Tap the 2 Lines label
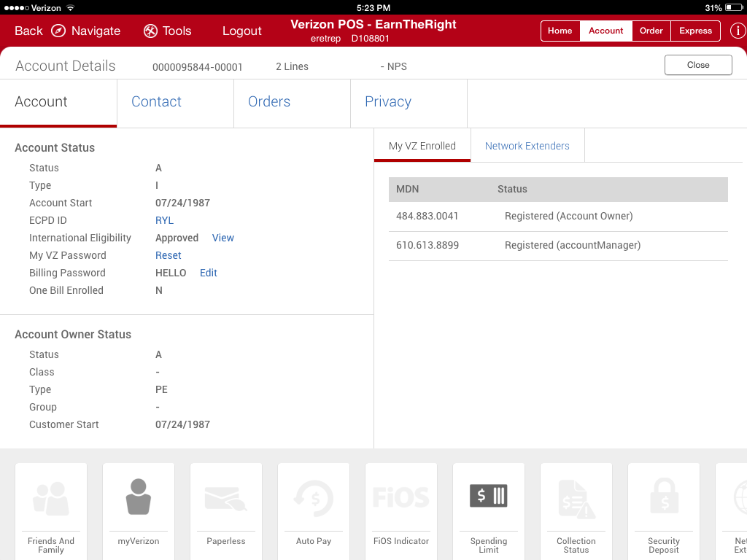 [292, 66]
